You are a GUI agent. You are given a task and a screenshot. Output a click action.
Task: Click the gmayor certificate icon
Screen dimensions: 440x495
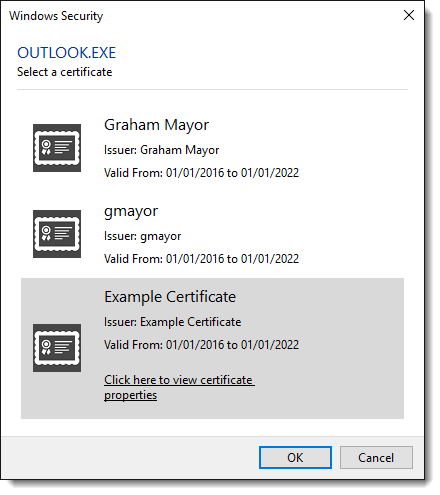(x=57, y=234)
